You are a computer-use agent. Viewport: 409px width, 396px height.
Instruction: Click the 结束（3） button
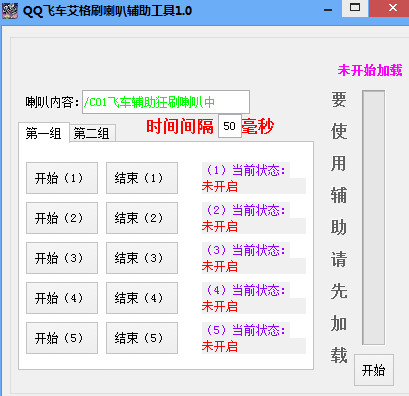pyautogui.click(x=142, y=258)
